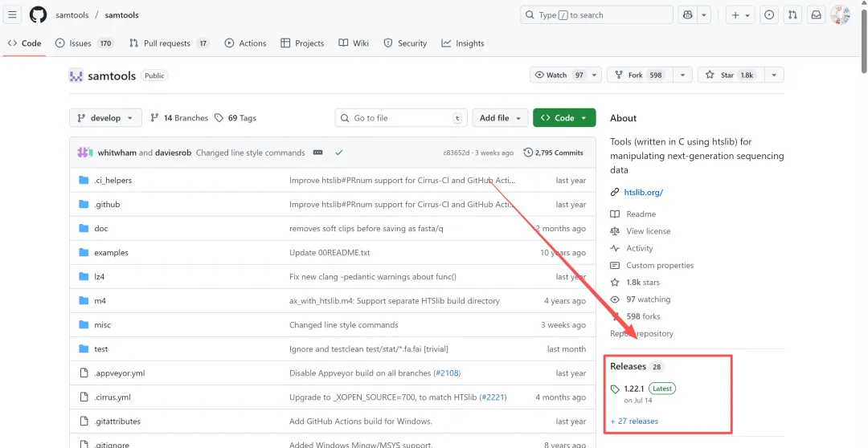Open the Pull requests tab
This screenshot has width=868, height=448.
tap(169, 43)
